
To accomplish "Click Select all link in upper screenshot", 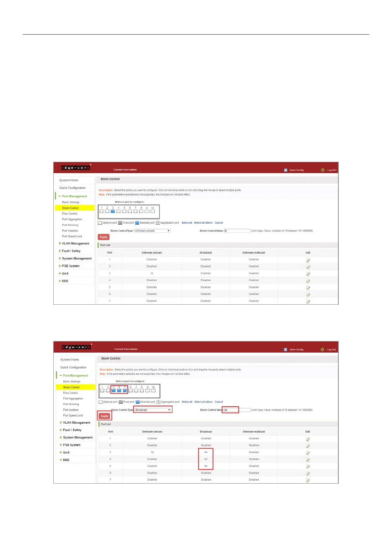I will 187,223.
